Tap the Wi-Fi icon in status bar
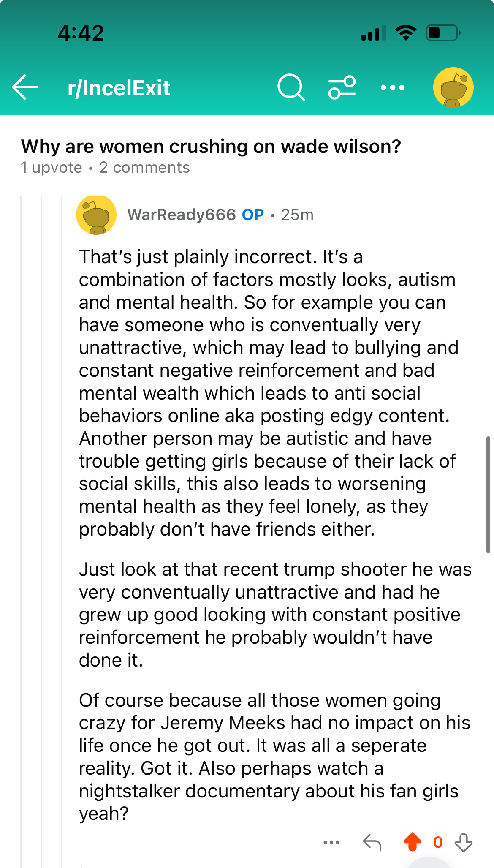 (x=406, y=33)
